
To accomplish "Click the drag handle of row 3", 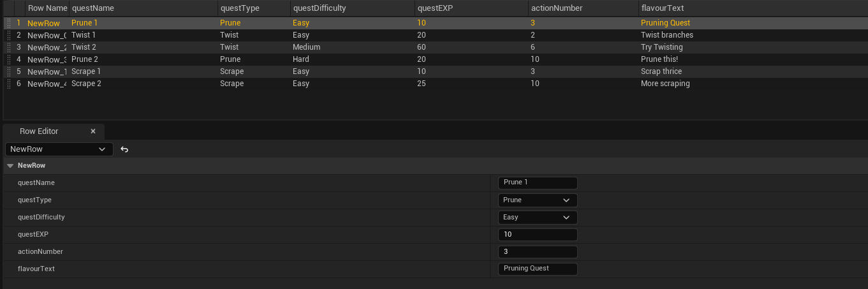I will [x=8, y=47].
